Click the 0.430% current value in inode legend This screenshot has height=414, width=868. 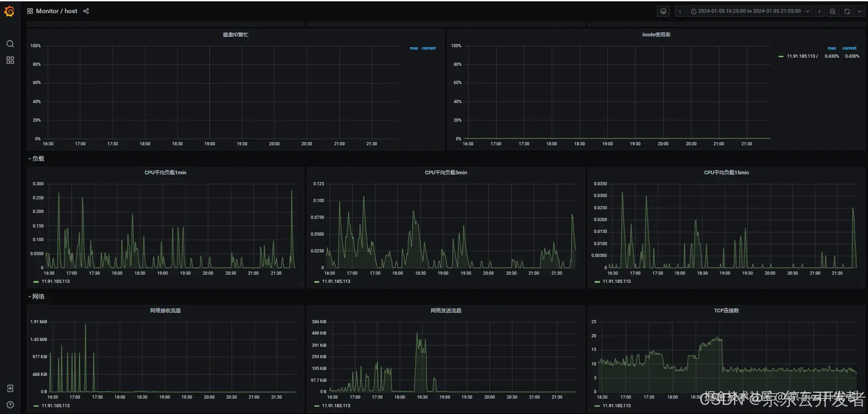pos(852,56)
